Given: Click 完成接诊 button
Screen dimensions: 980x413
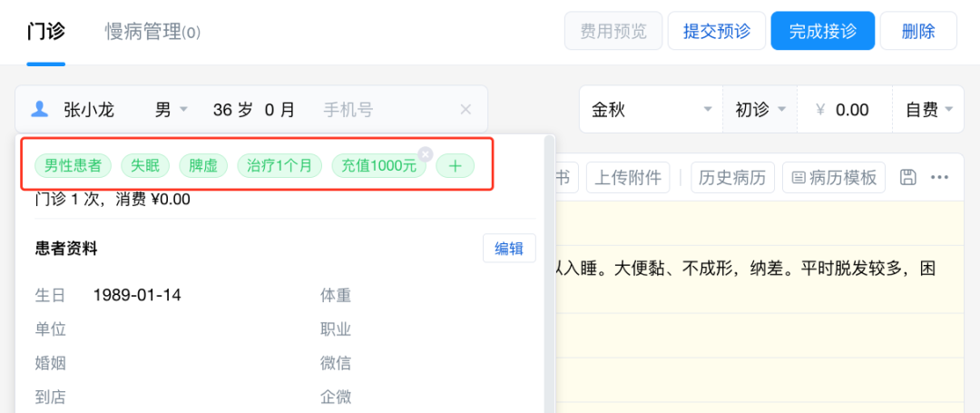Looking at the screenshot, I should tap(822, 31).
